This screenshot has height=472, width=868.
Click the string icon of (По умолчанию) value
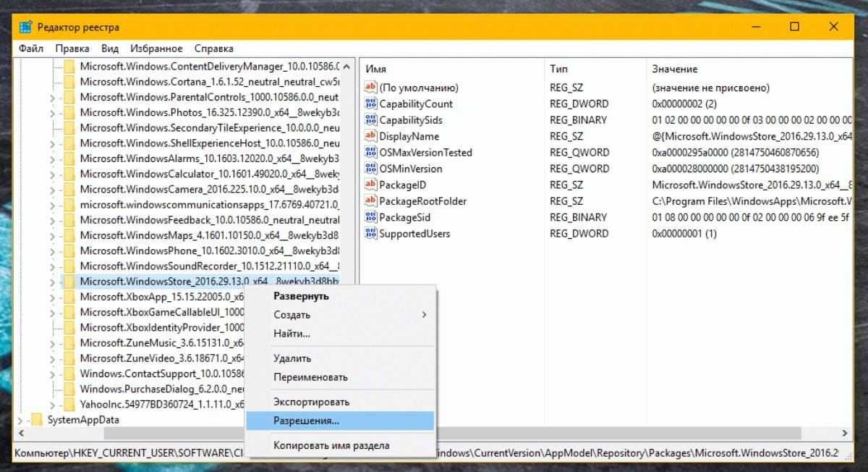tap(371, 88)
